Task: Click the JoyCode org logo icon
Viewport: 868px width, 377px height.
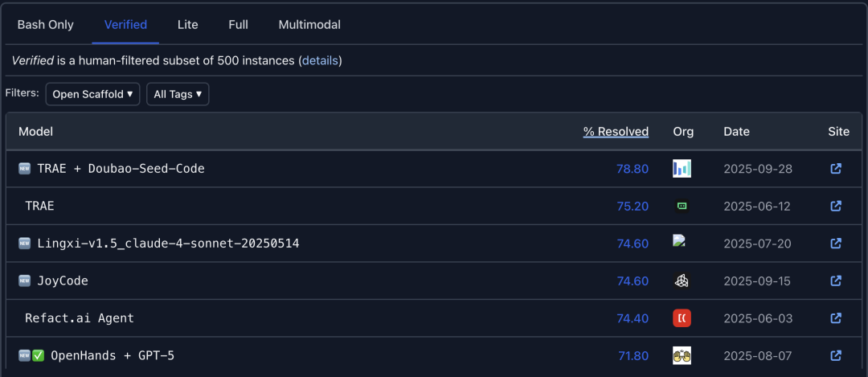Action: coord(682,281)
